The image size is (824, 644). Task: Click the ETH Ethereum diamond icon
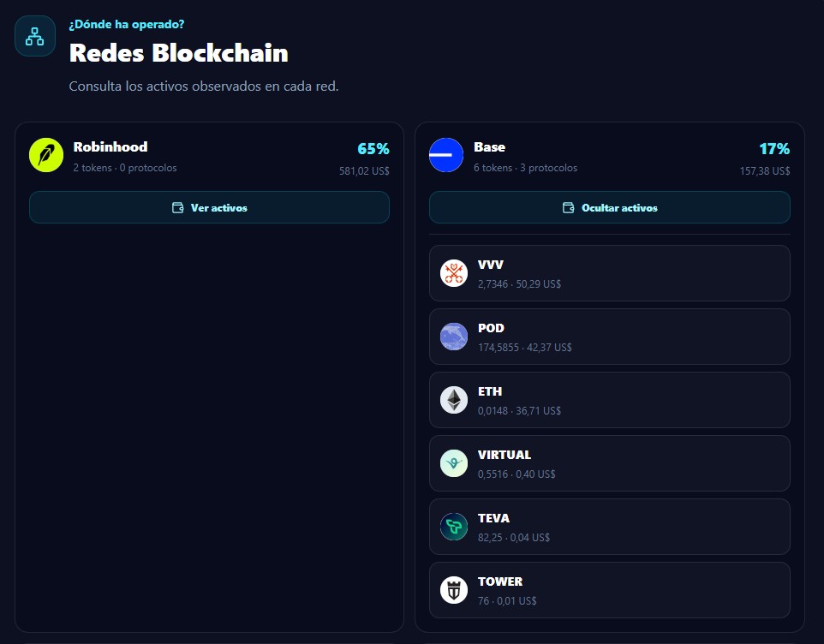(453, 400)
